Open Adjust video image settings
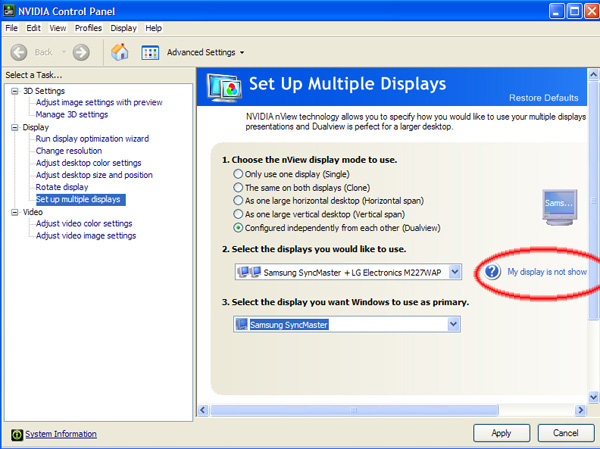The image size is (600, 449). 86,236
